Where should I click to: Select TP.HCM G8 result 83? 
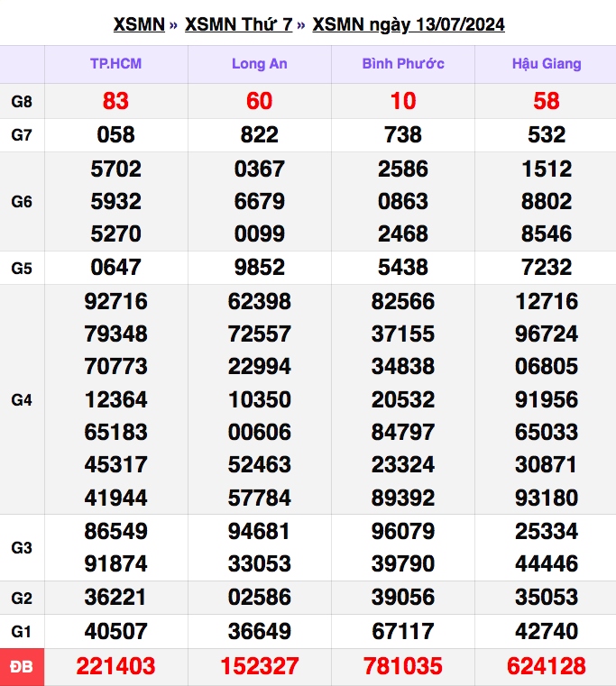[115, 101]
